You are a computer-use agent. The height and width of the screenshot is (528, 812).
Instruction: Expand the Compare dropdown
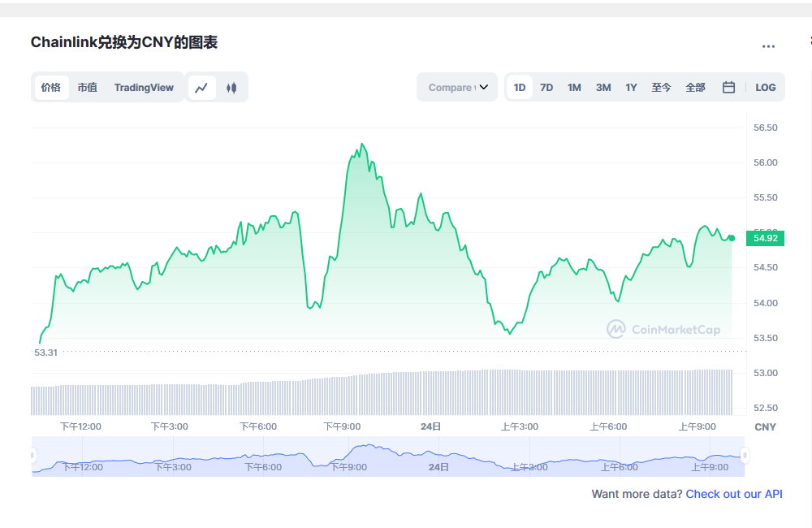point(457,87)
